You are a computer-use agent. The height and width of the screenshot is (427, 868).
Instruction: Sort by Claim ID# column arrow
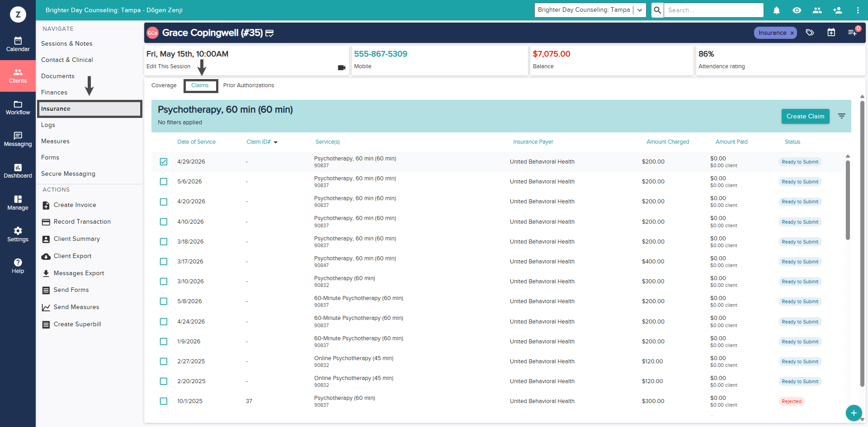(276, 142)
